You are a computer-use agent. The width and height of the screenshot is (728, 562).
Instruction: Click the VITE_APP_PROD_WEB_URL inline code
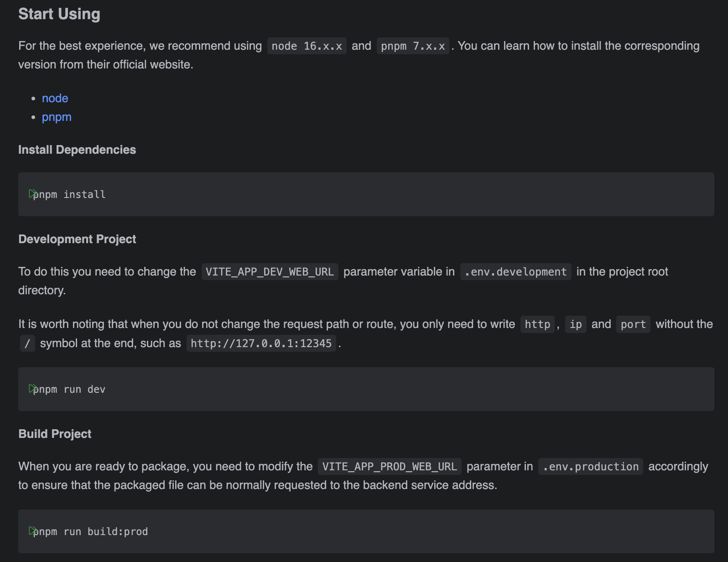click(390, 467)
